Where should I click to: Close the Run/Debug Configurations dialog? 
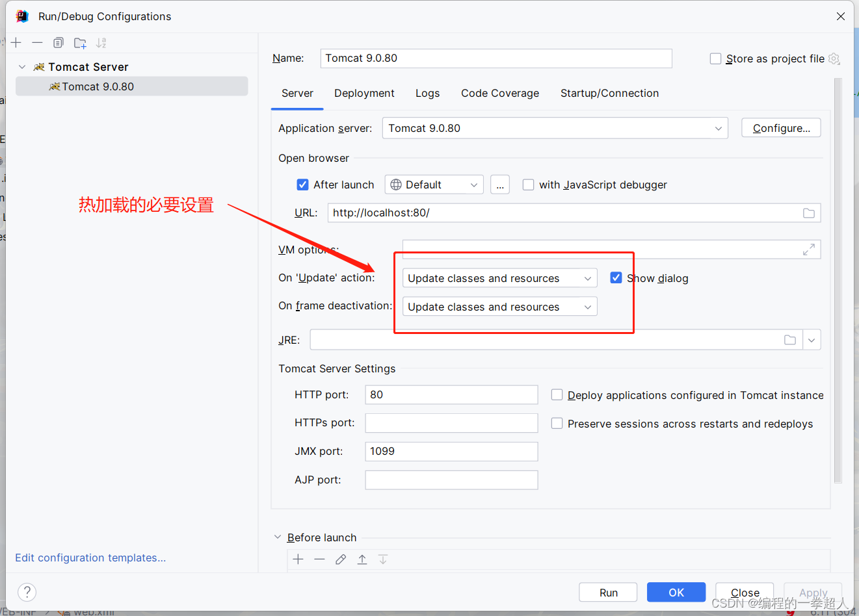tap(841, 16)
